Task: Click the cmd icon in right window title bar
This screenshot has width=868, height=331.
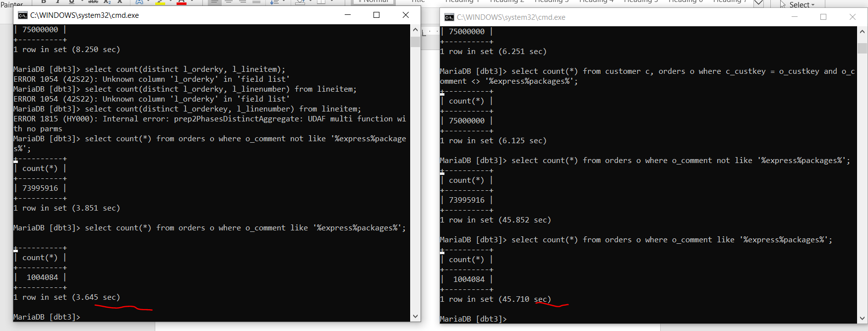Action: (449, 17)
